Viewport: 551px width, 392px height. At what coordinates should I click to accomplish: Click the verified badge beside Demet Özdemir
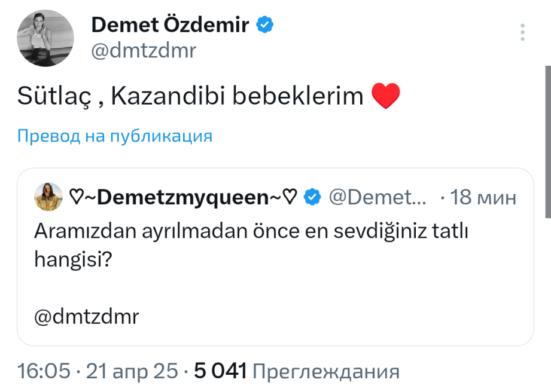tap(266, 24)
